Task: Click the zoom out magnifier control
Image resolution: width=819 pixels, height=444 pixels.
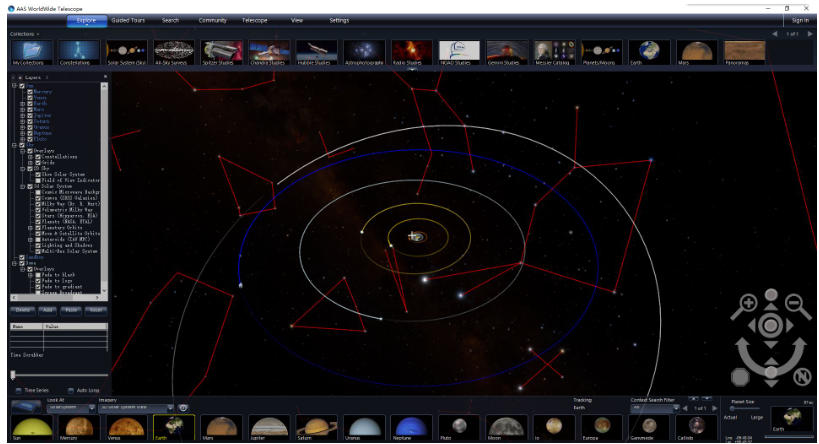Action: pyautogui.click(x=794, y=304)
